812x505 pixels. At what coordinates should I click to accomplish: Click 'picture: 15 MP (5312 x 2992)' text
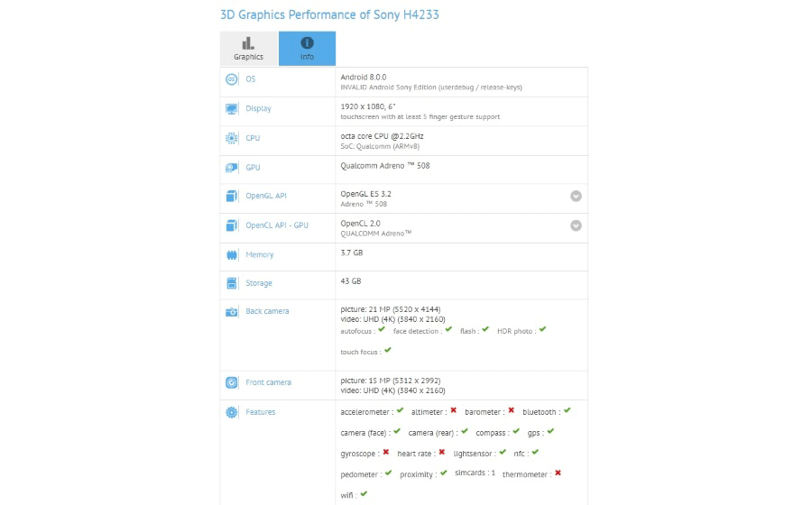tap(391, 381)
